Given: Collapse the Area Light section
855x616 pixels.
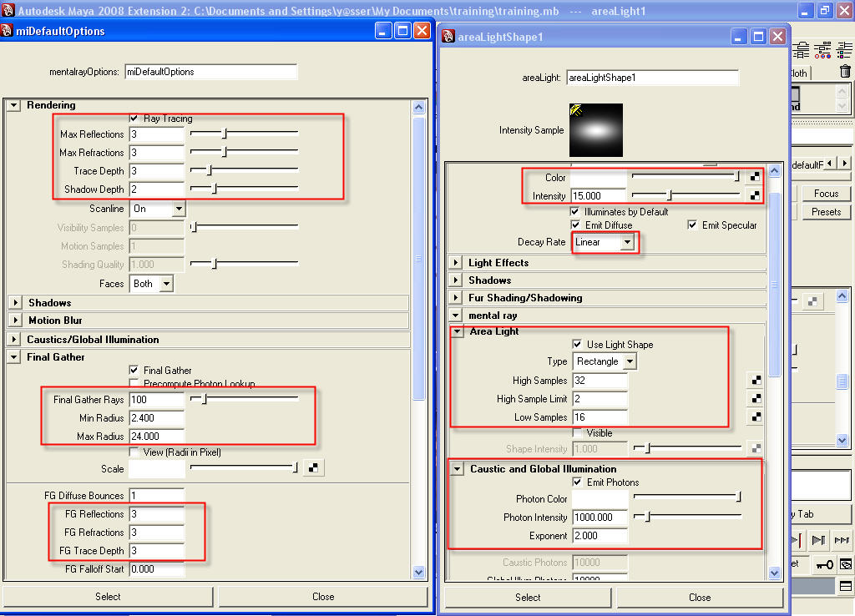Looking at the screenshot, I should [x=458, y=331].
